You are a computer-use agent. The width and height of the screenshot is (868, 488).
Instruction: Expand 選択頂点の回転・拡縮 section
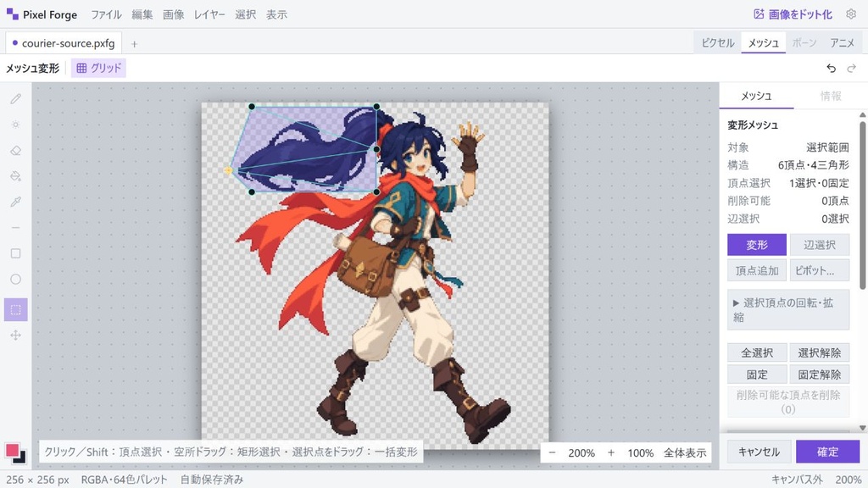pos(788,310)
